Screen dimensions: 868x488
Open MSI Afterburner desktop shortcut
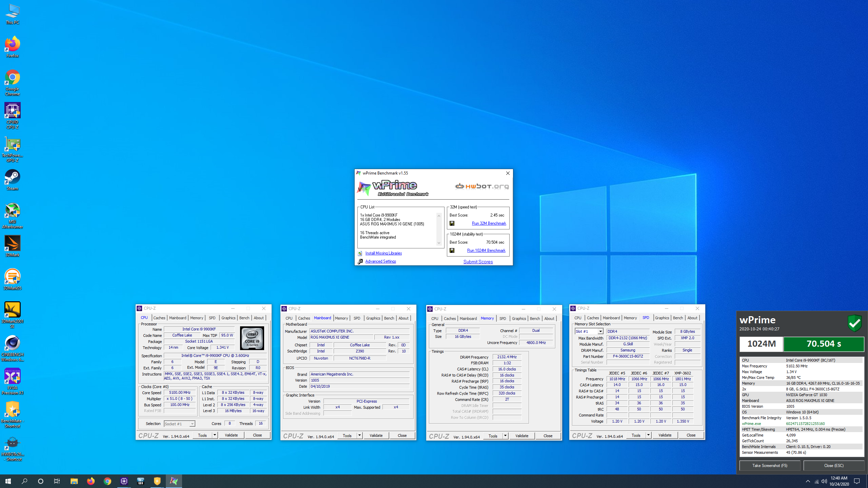pos(12,216)
